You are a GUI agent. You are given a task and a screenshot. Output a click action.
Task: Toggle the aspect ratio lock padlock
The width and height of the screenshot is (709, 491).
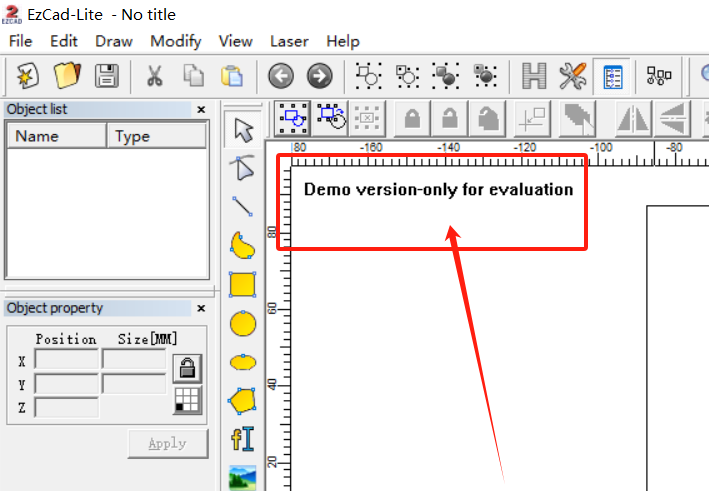pos(187,368)
